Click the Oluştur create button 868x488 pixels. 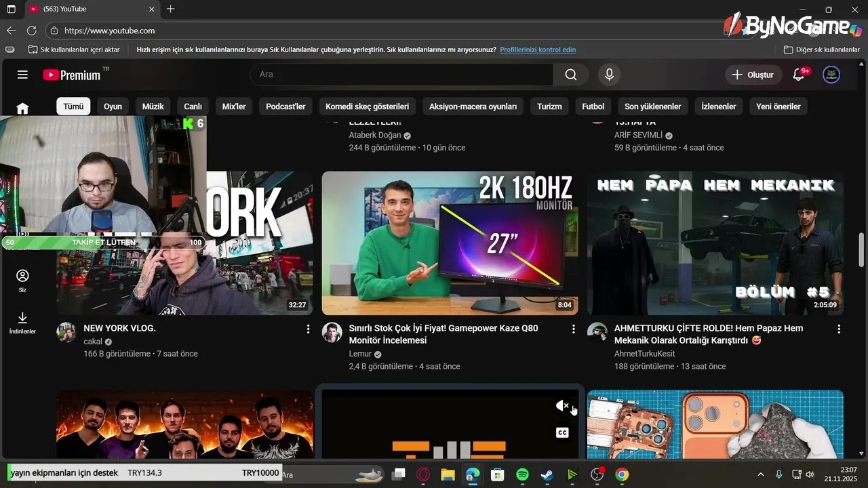click(x=753, y=75)
